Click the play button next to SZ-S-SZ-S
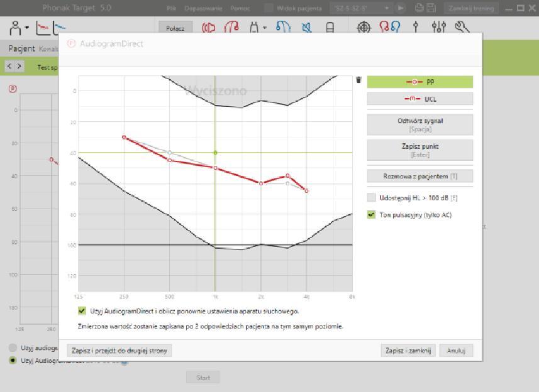This screenshot has width=539, height=392. click(x=401, y=8)
